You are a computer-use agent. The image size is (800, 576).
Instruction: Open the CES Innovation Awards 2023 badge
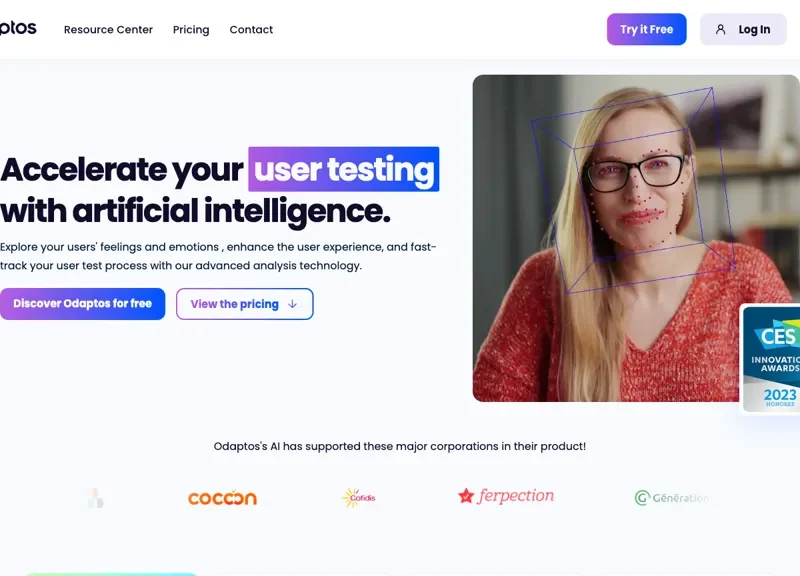[770, 359]
